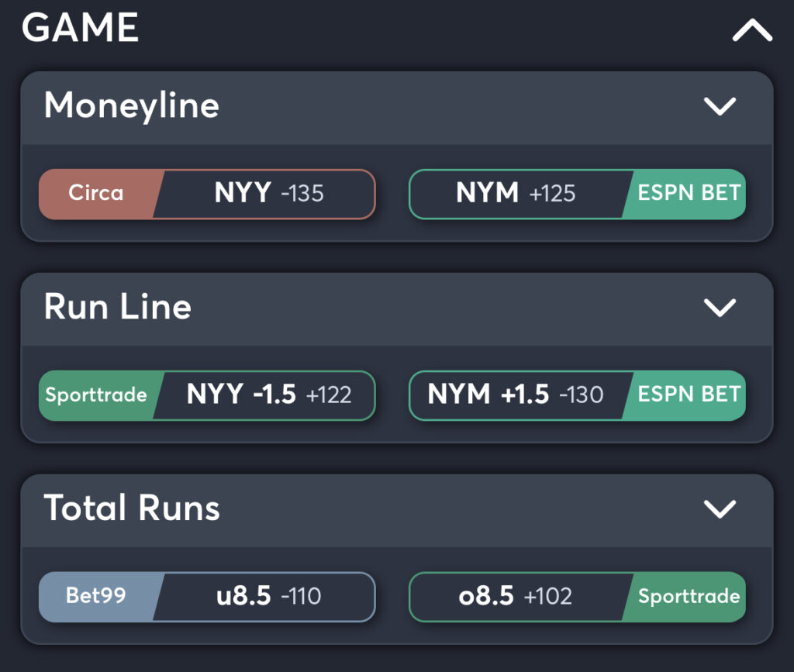794x672 pixels.
Task: Click the Sporttrade badge on Run Line
Action: (x=96, y=395)
